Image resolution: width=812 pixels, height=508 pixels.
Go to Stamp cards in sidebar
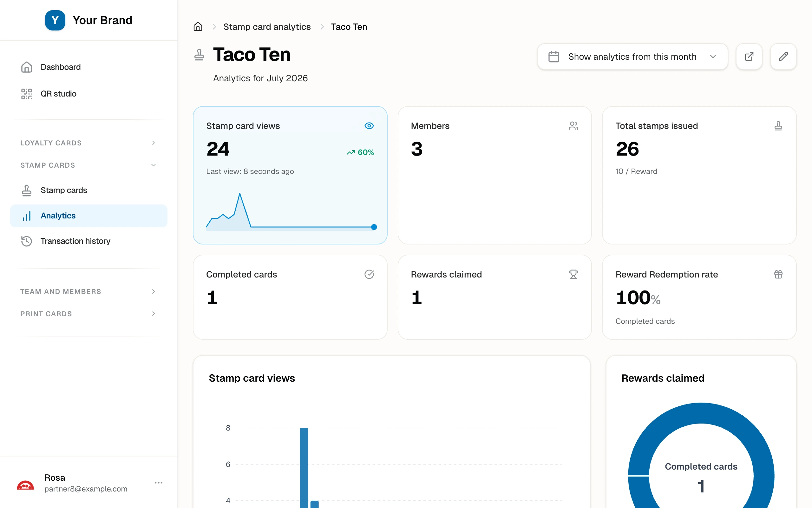88,190
